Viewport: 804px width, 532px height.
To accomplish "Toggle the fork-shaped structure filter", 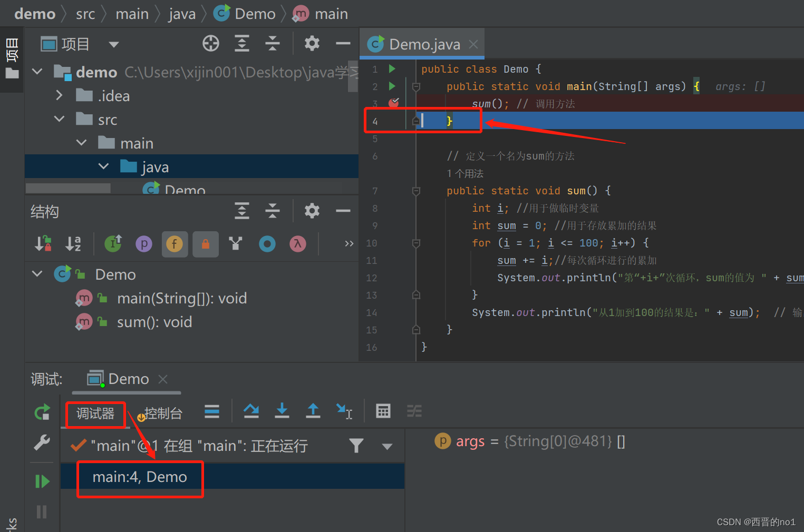I will coord(236,243).
